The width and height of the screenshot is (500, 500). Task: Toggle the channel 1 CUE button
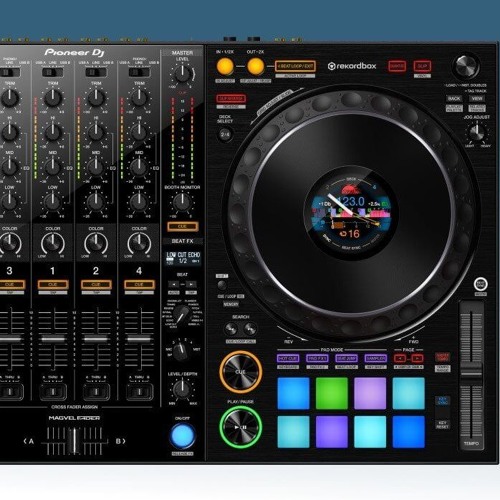pos(53,285)
